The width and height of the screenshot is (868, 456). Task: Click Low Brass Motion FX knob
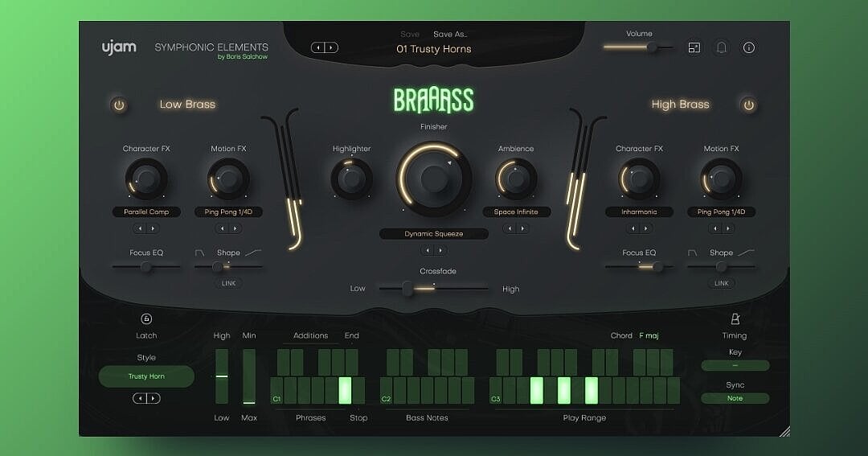click(228, 179)
